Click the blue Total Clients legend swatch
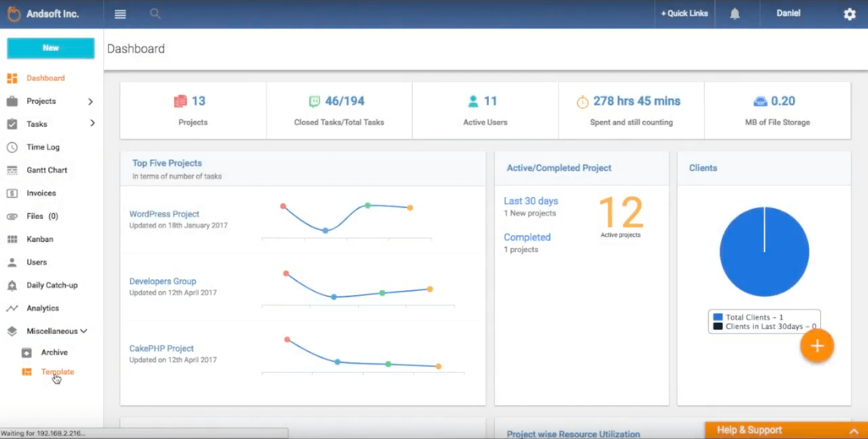 click(718, 317)
